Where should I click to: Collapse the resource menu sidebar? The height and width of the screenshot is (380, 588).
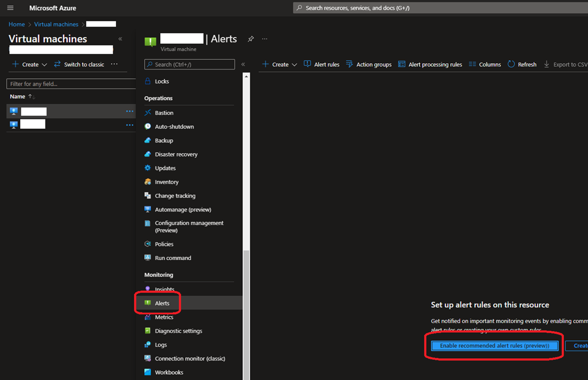tap(243, 64)
